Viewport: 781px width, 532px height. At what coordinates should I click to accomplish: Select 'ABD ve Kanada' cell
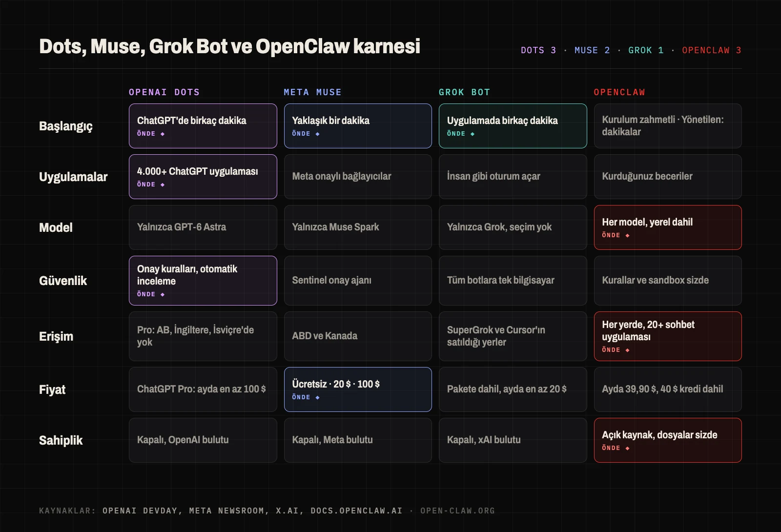[x=358, y=336]
